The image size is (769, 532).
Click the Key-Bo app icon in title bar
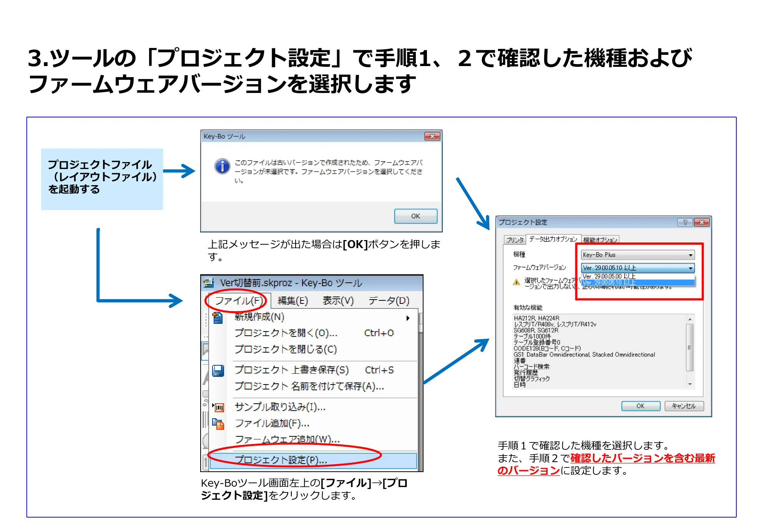208,283
